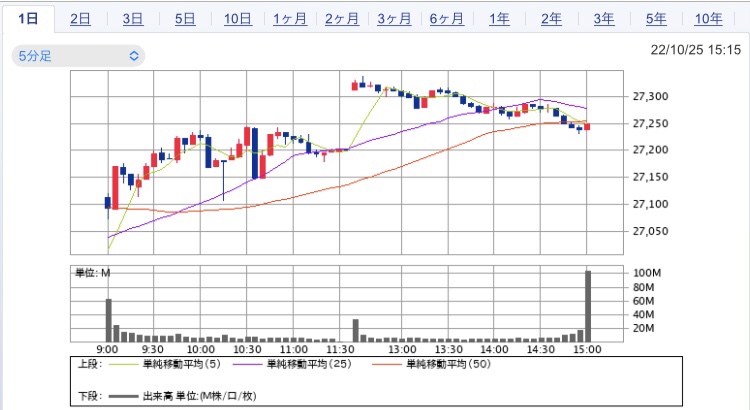Image resolution: width=750 pixels, height=410 pixels.
Task: Switch to the 1年 chart range
Action: pyautogui.click(x=499, y=19)
